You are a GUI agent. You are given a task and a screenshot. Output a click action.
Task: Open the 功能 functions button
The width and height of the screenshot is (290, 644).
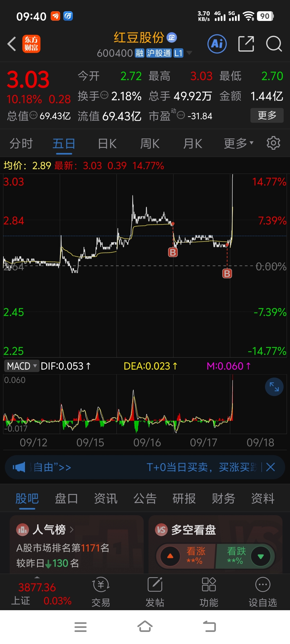point(209,592)
